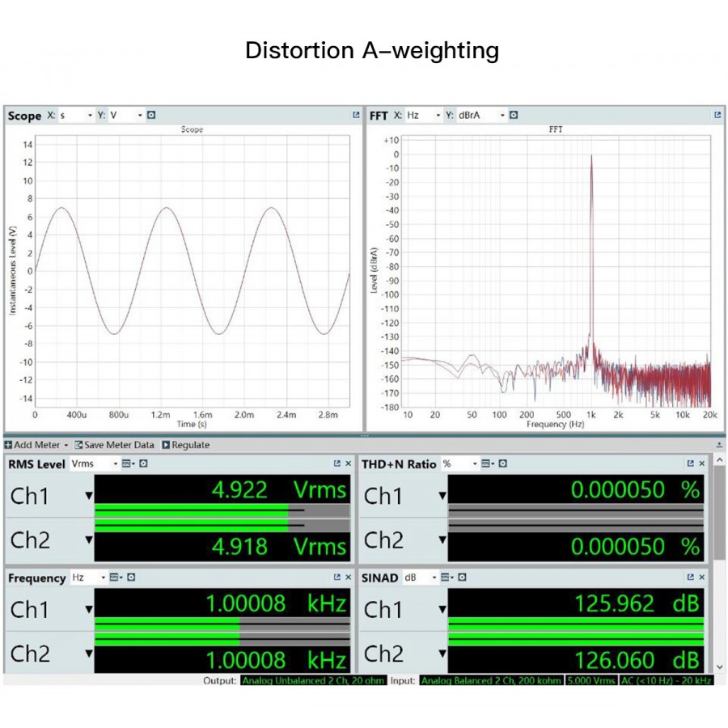
Task: Open FFT graph settings icon
Action: tap(514, 116)
